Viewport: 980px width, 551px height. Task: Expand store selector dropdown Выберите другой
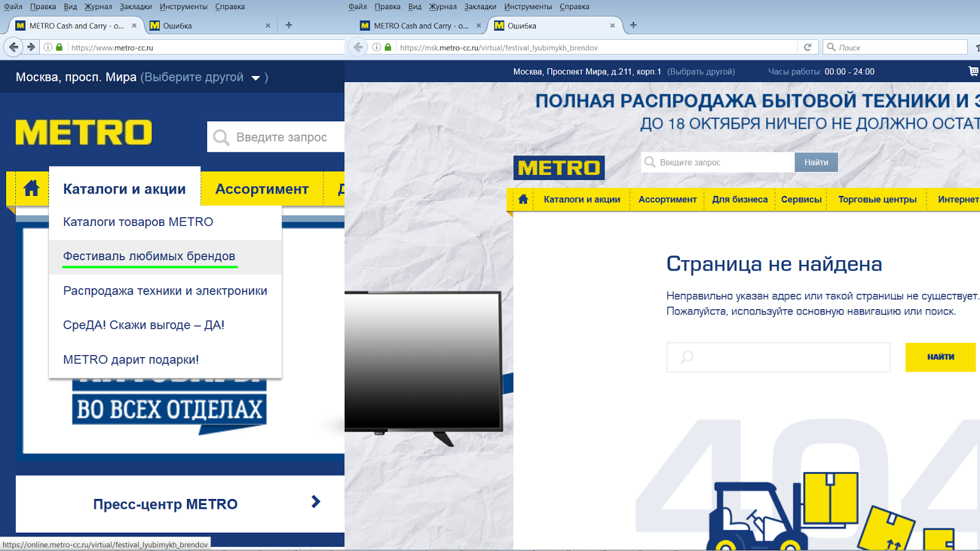coord(256,78)
